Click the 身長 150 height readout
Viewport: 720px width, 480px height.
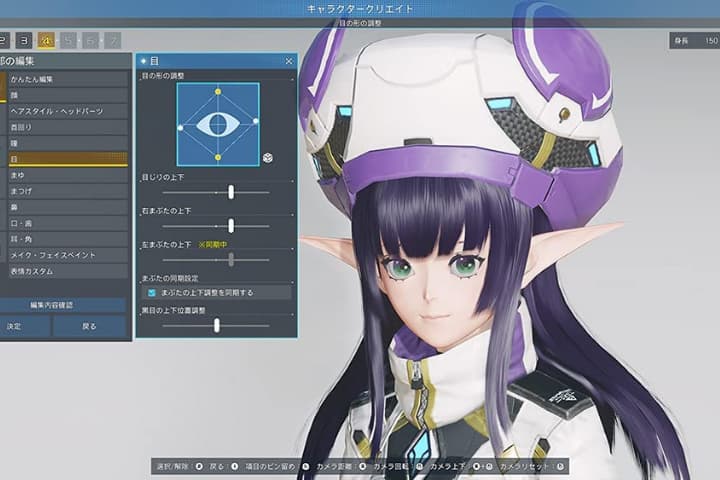(x=695, y=40)
